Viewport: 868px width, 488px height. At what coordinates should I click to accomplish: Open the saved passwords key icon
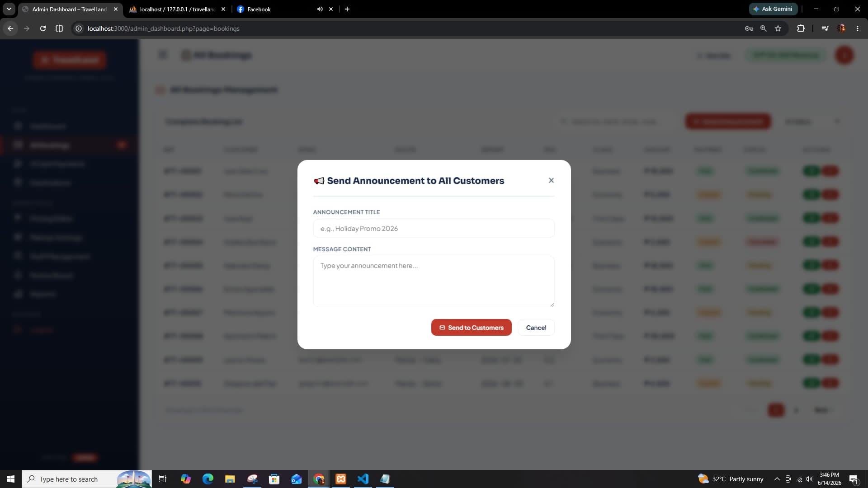tap(749, 28)
